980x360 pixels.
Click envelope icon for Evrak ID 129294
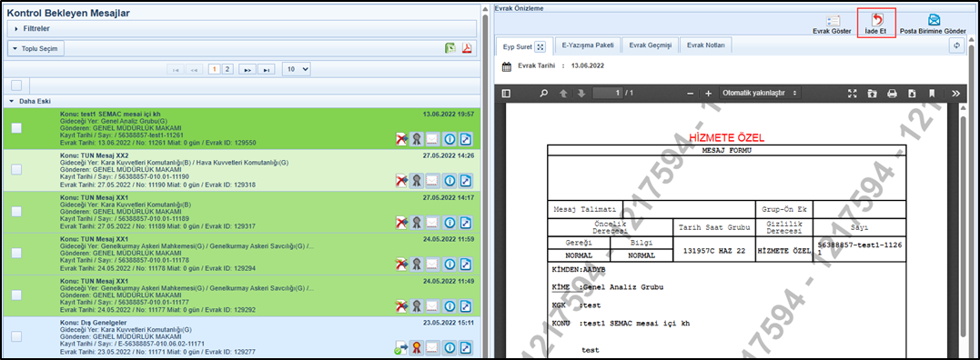click(x=432, y=264)
